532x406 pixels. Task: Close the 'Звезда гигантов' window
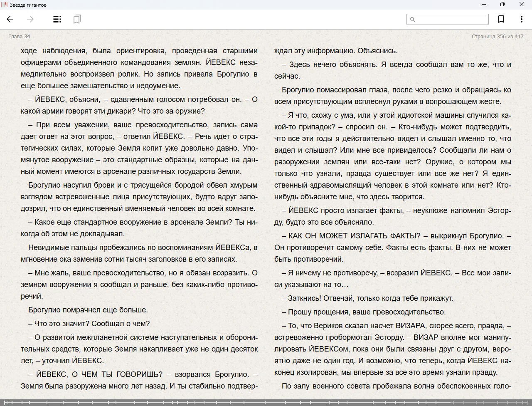coord(521,5)
